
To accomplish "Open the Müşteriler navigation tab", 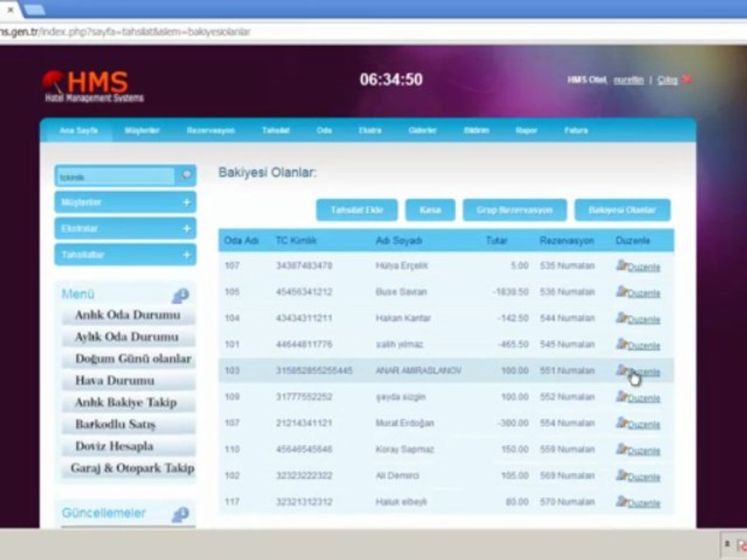I will click(x=142, y=131).
